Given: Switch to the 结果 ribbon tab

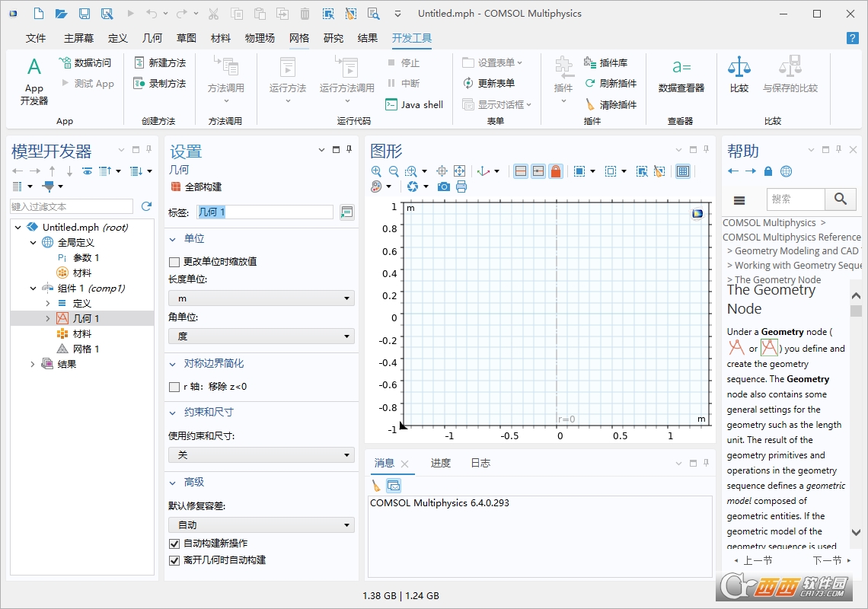Looking at the screenshot, I should tap(368, 37).
